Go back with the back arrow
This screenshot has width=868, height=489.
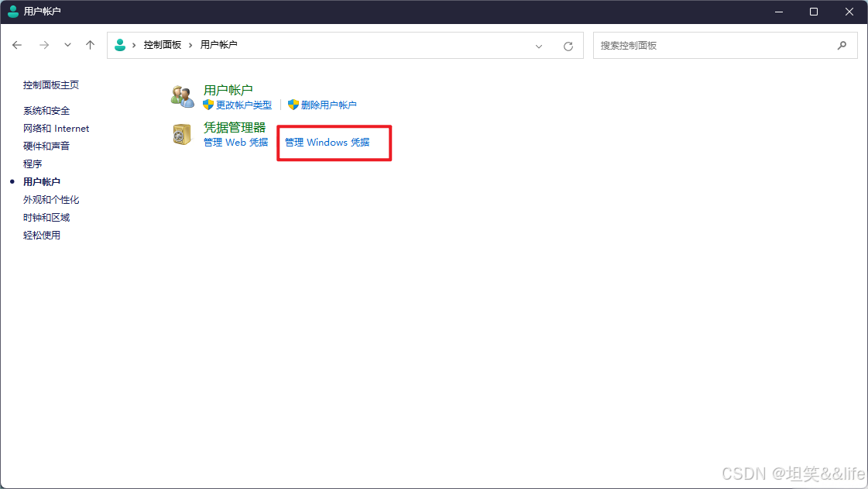[17, 45]
